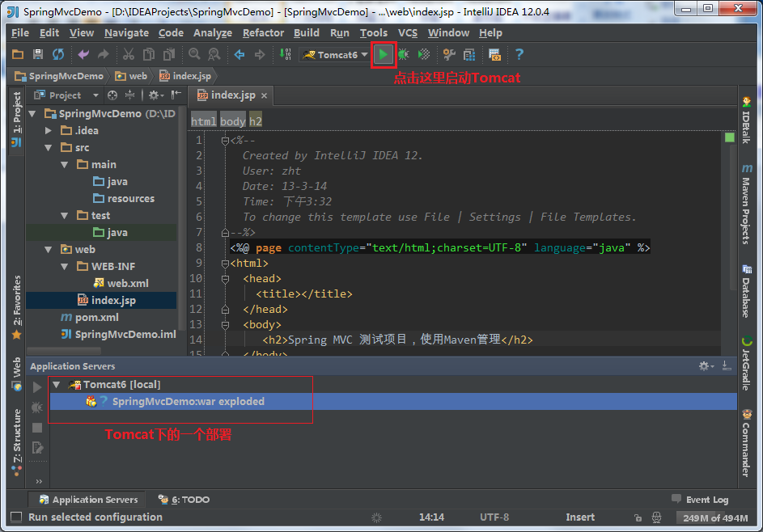Image resolution: width=763 pixels, height=532 pixels.
Task: Start debugging with the bug icon
Action: click(x=404, y=54)
